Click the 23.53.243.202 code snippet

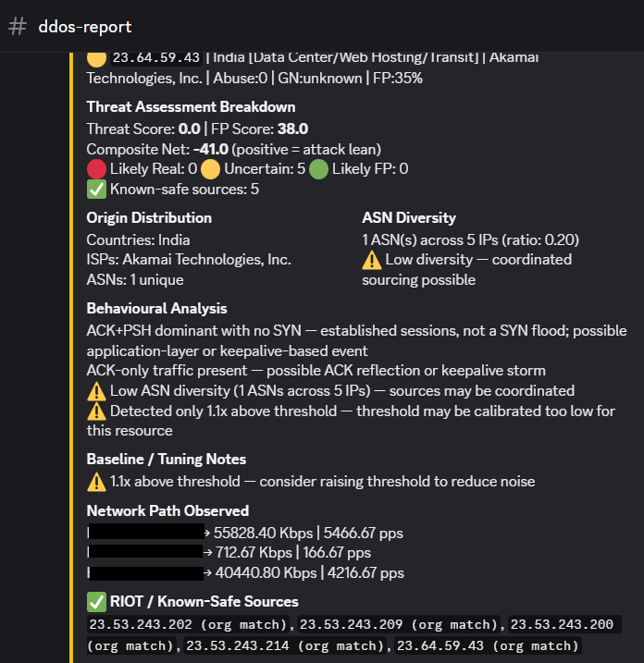pos(190,625)
